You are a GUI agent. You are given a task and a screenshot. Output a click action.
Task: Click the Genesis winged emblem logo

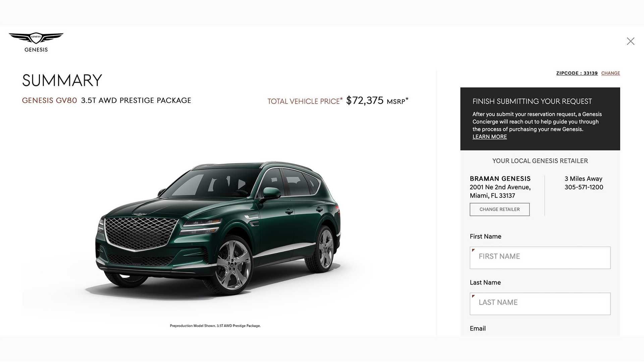point(36,38)
